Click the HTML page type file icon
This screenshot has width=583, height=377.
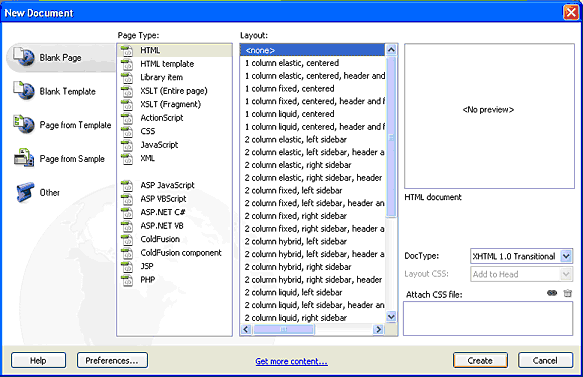[x=127, y=50]
